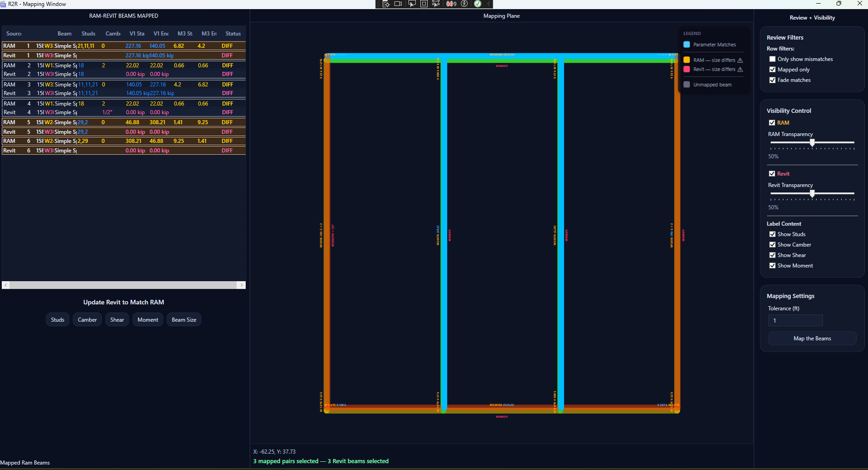
Task: Select the Revit row for pair 1
Action: (124, 56)
